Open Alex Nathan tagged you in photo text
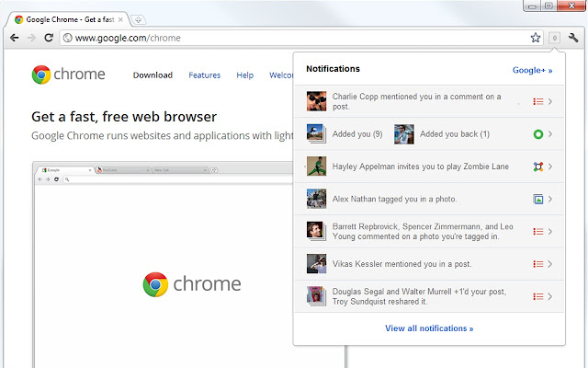The width and height of the screenshot is (588, 368). coord(394,199)
